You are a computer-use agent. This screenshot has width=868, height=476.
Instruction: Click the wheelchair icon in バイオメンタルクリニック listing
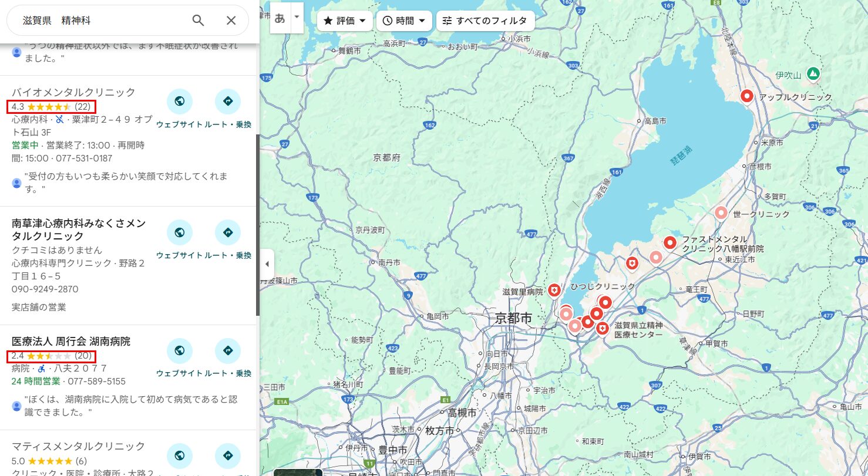pyautogui.click(x=59, y=119)
